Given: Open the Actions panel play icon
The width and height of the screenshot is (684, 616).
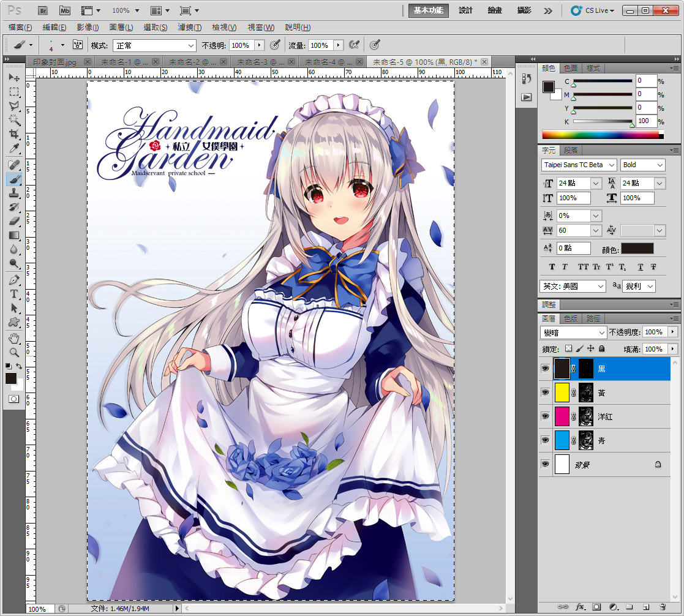Looking at the screenshot, I should coord(527,97).
